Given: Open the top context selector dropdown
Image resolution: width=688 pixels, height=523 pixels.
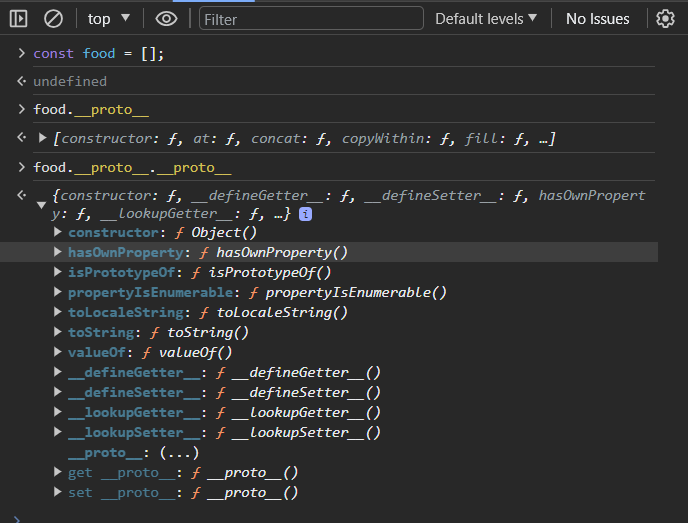Looking at the screenshot, I should coord(109,18).
